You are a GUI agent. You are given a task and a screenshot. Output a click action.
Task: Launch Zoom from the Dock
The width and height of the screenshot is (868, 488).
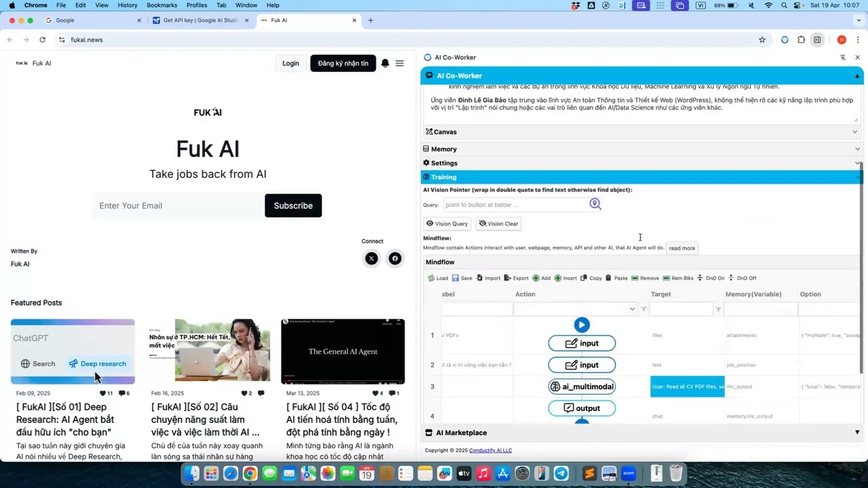[x=628, y=473]
